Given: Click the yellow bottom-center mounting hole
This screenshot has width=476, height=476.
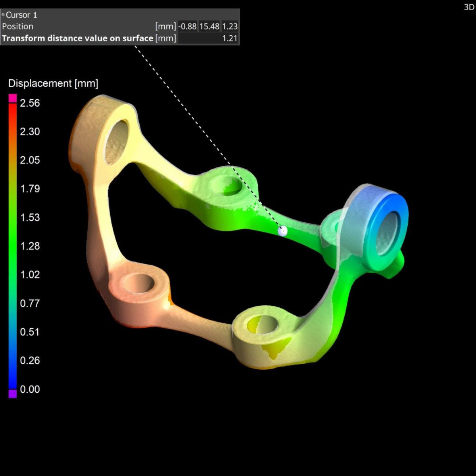Looking at the screenshot, I should click(261, 325).
